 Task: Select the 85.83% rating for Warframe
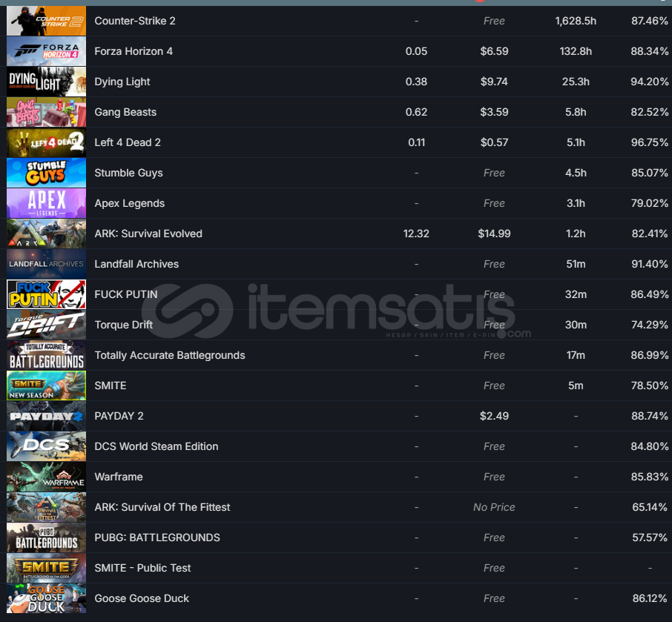pos(649,477)
